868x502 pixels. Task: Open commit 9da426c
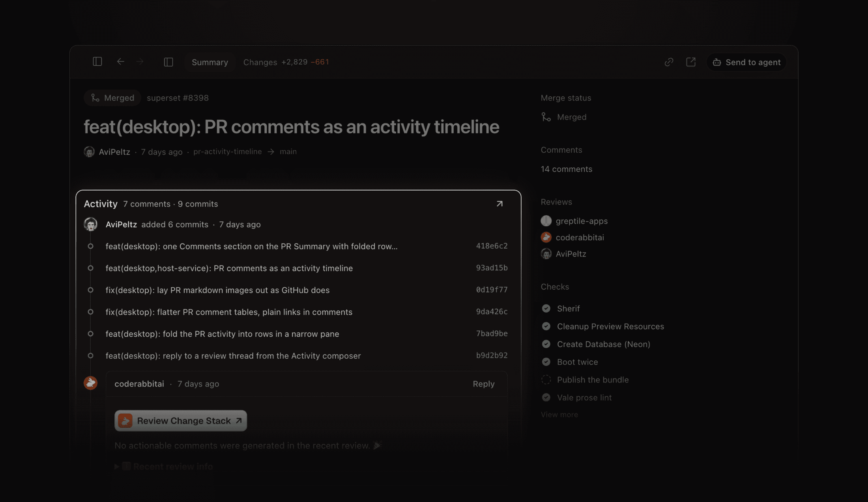(492, 312)
